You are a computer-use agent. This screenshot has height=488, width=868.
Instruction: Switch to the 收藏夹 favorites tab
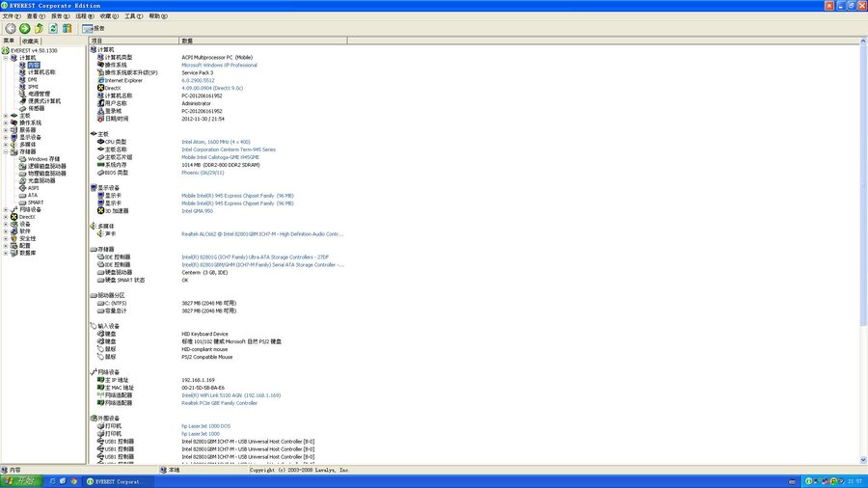pos(30,41)
